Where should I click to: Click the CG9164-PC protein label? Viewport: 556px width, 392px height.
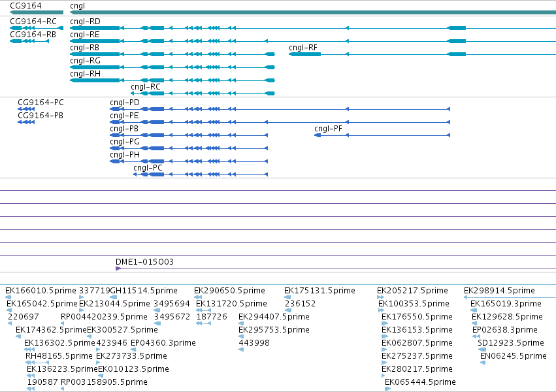tap(41, 103)
